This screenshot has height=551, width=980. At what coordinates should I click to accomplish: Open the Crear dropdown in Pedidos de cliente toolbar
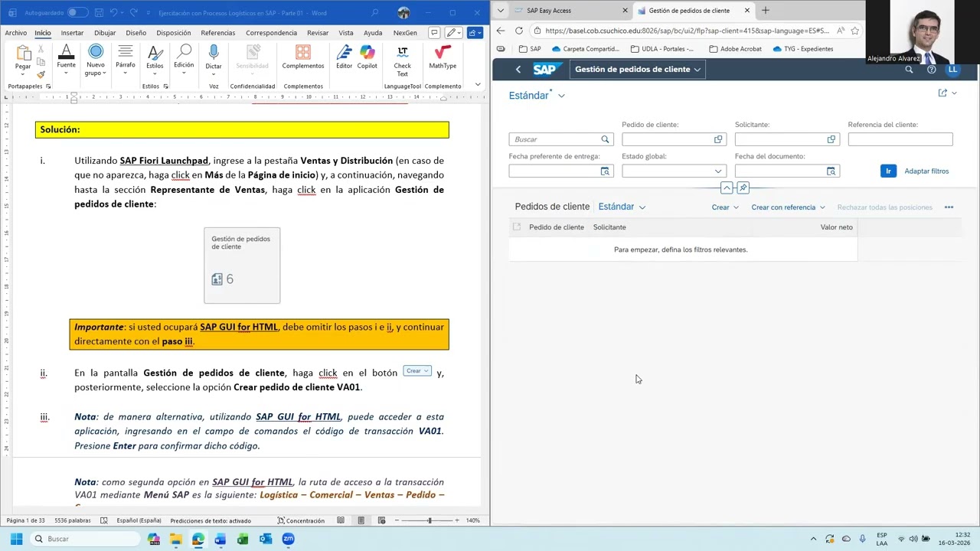[725, 207]
